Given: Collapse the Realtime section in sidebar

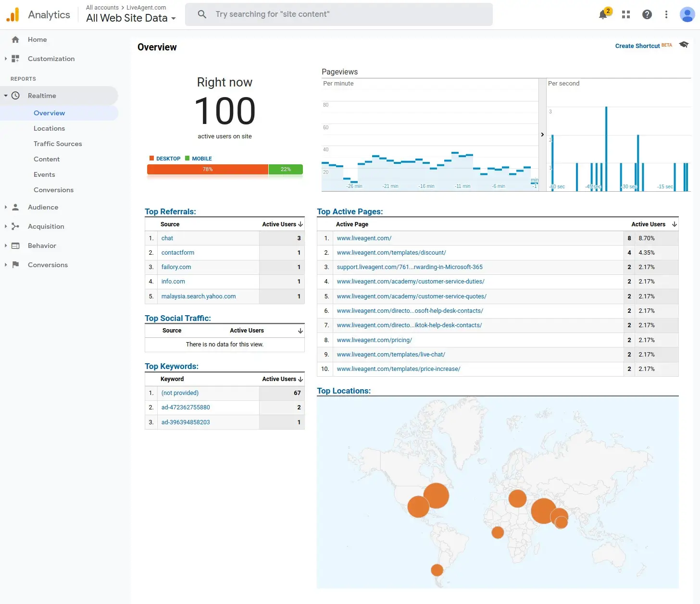Looking at the screenshot, I should [x=5, y=96].
